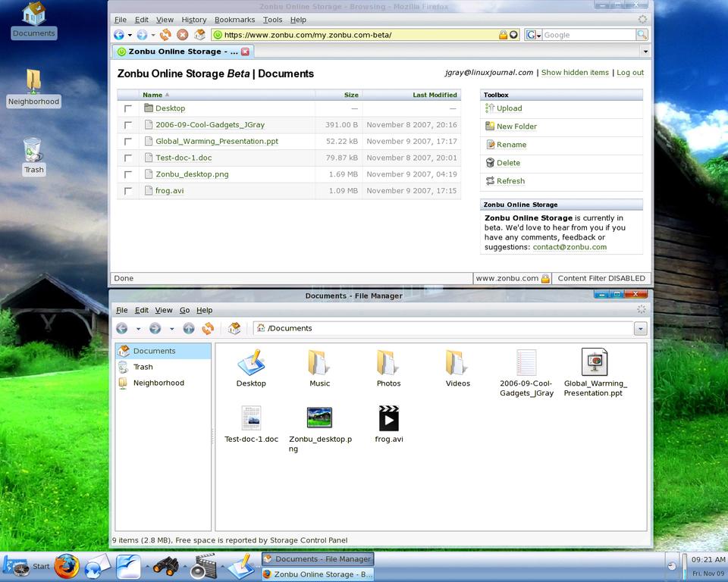Screen dimensions: 728x582
Task: Tick the checkbox for frog.avi
Action: click(128, 191)
